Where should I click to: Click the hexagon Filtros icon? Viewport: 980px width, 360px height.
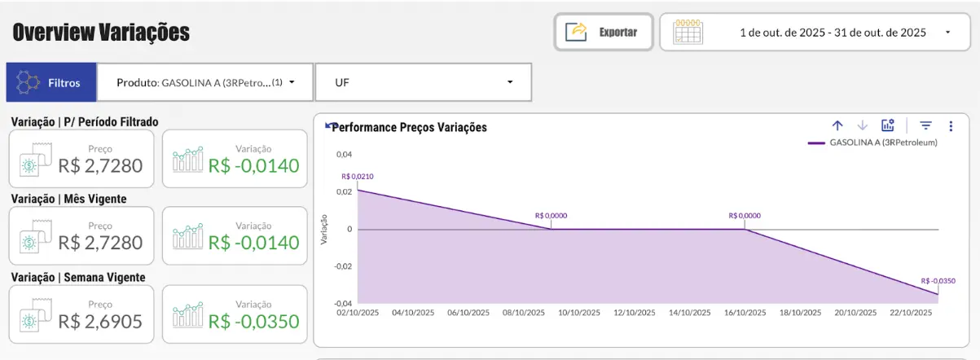[x=29, y=83]
